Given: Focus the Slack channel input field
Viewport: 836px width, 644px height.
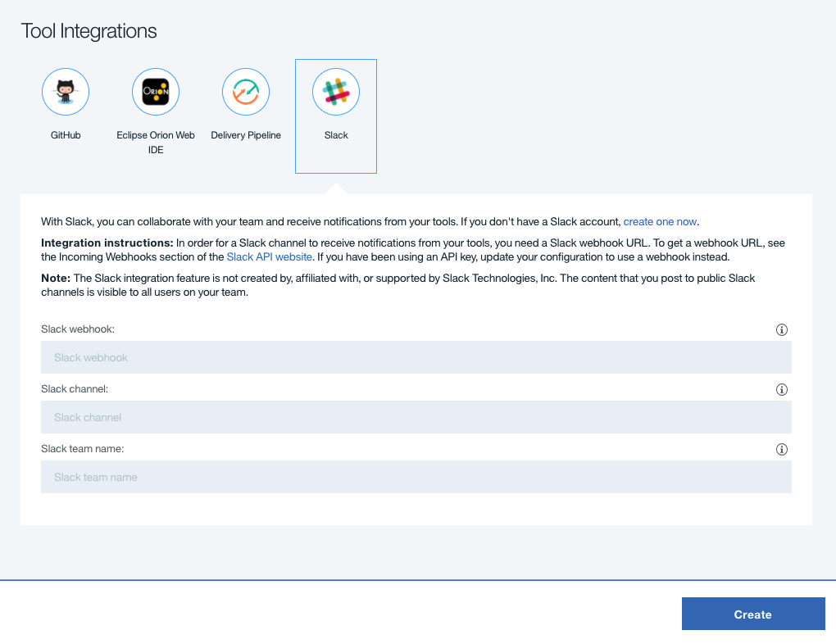Looking at the screenshot, I should tap(416, 417).
